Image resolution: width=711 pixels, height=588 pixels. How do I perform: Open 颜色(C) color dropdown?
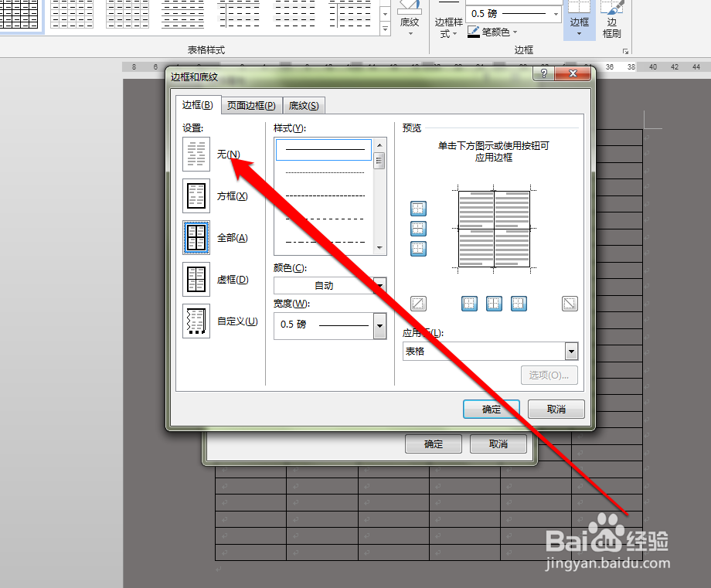tap(380, 286)
